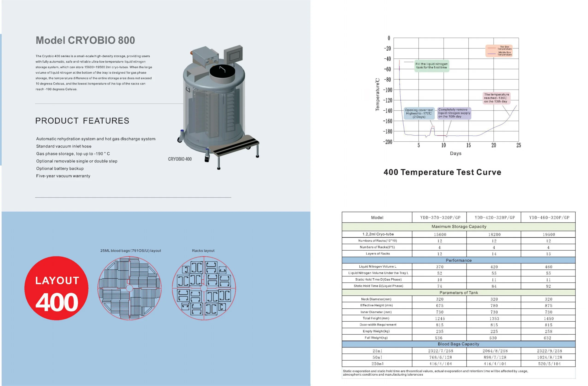588x386 pixels.
Task: Click the 'Days' x-axis label
Action: 455,153
